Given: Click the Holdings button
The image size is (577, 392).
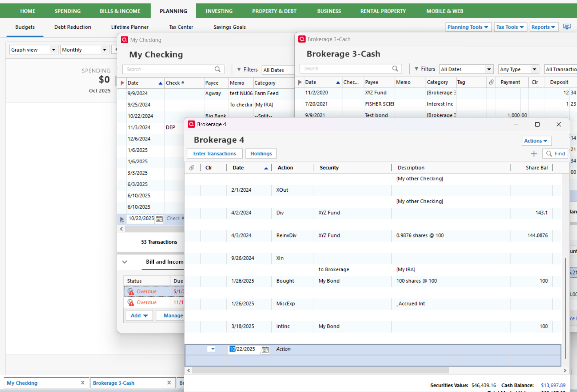Looking at the screenshot, I should point(261,153).
